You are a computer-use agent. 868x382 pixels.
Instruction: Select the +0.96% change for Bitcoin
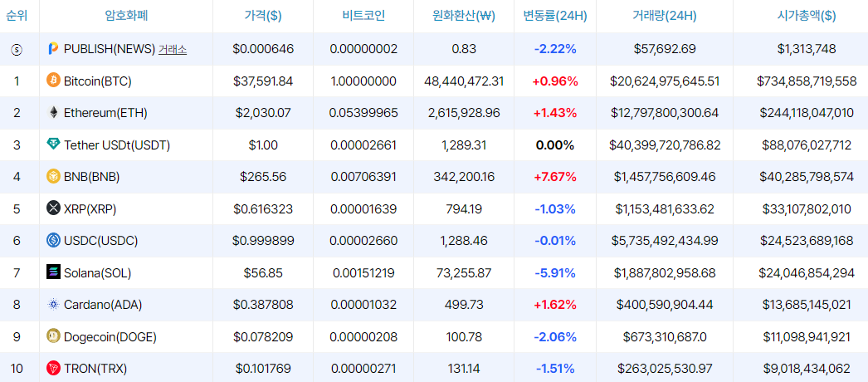(554, 81)
